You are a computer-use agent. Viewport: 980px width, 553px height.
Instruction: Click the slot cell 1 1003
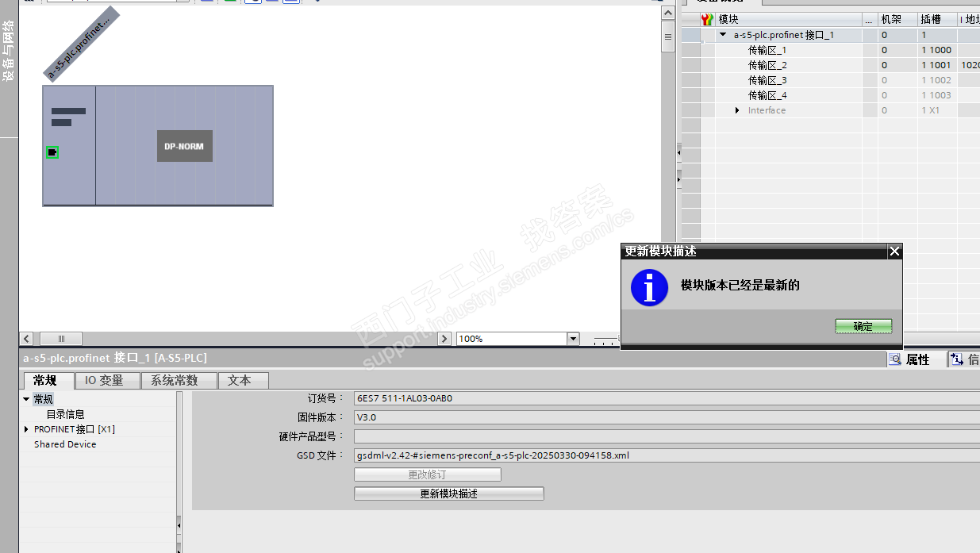[x=936, y=95]
